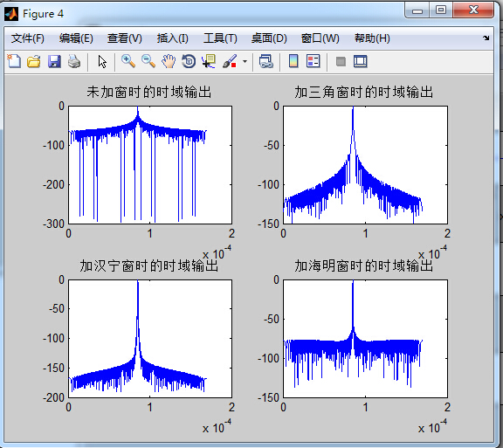Screen dimensions: 503x448
Task: Toggle the Rotate 3D tool
Action: coord(189,61)
